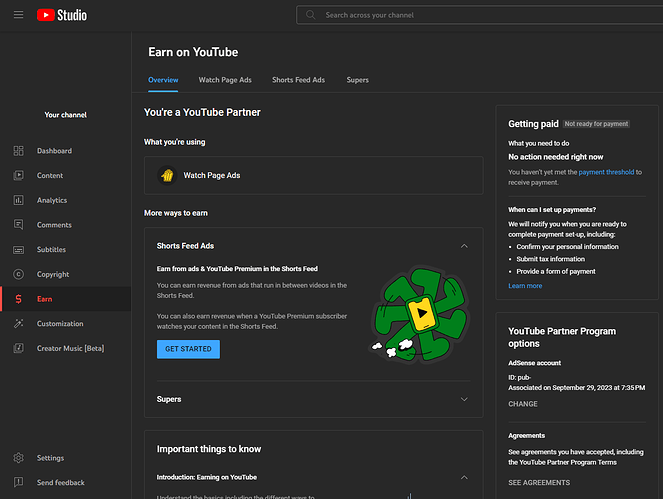Switch to the Supers tab

357,80
